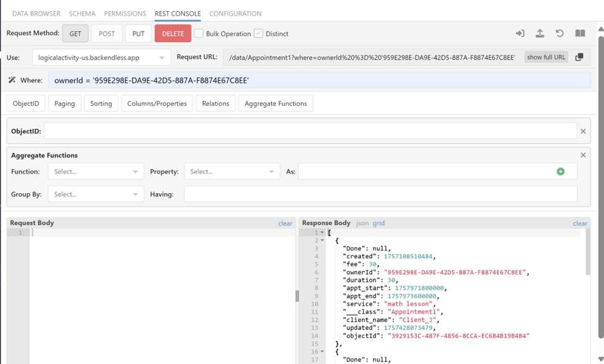Image resolution: width=604 pixels, height=364 pixels.
Task: Collapse line 2 in the response JSON
Action: pos(322,240)
